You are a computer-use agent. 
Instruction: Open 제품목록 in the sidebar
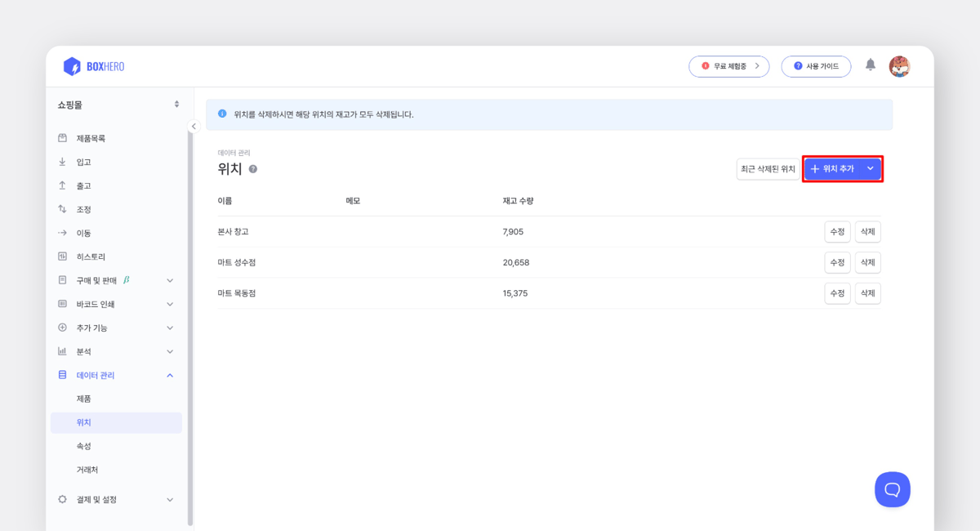[91, 138]
